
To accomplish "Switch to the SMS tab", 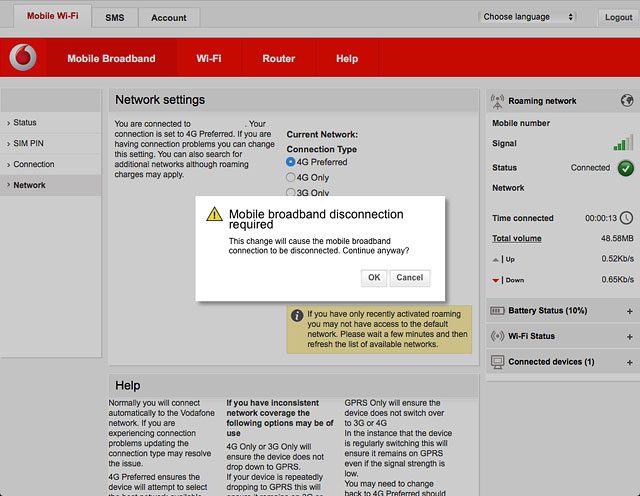I will coord(115,18).
